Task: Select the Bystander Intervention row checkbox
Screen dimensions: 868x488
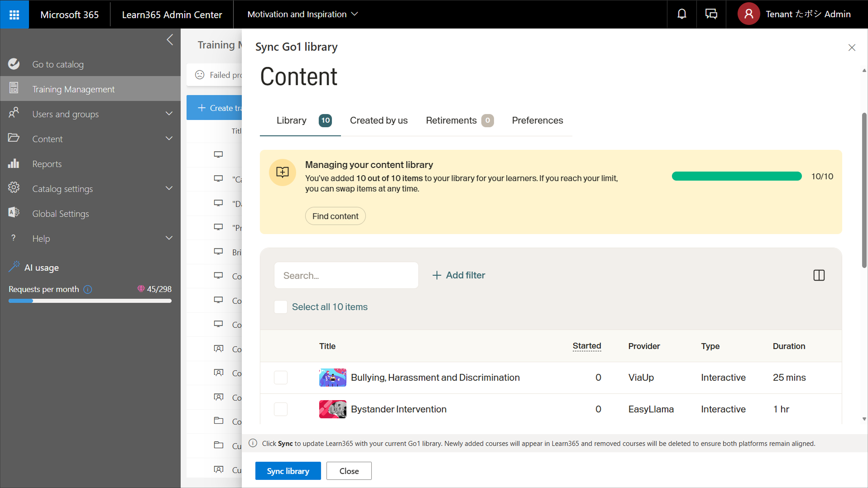Action: click(x=281, y=409)
